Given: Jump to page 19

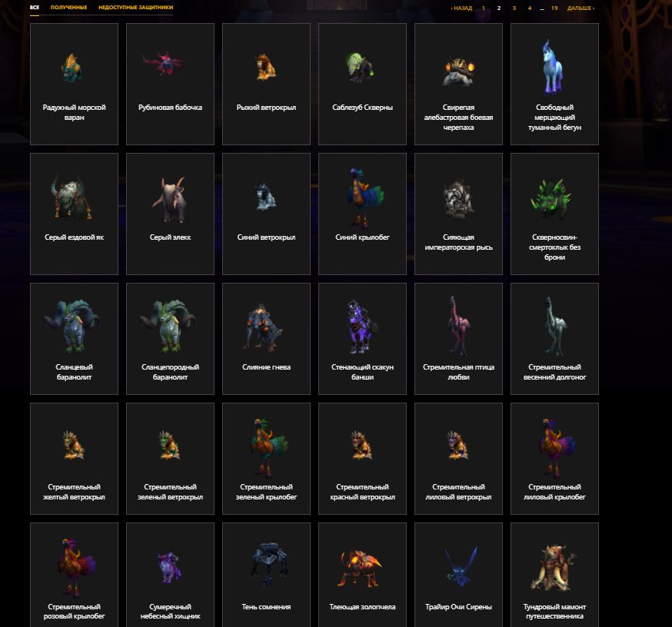Looking at the screenshot, I should tap(554, 8).
